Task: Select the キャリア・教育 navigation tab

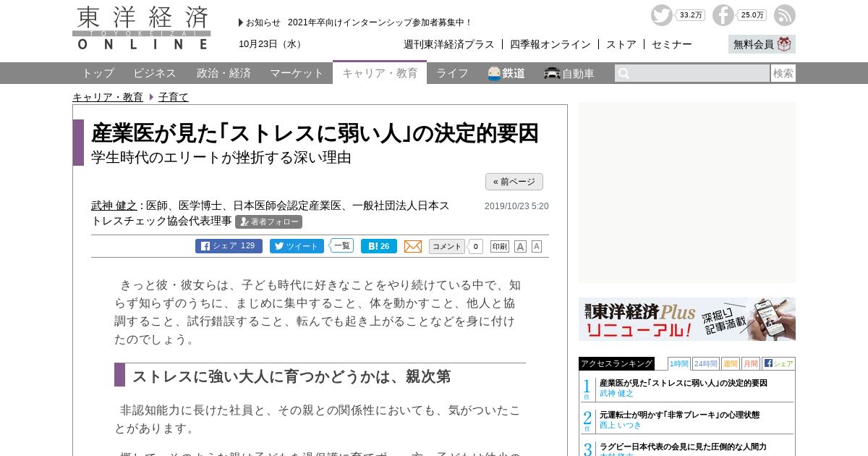Action: click(380, 72)
